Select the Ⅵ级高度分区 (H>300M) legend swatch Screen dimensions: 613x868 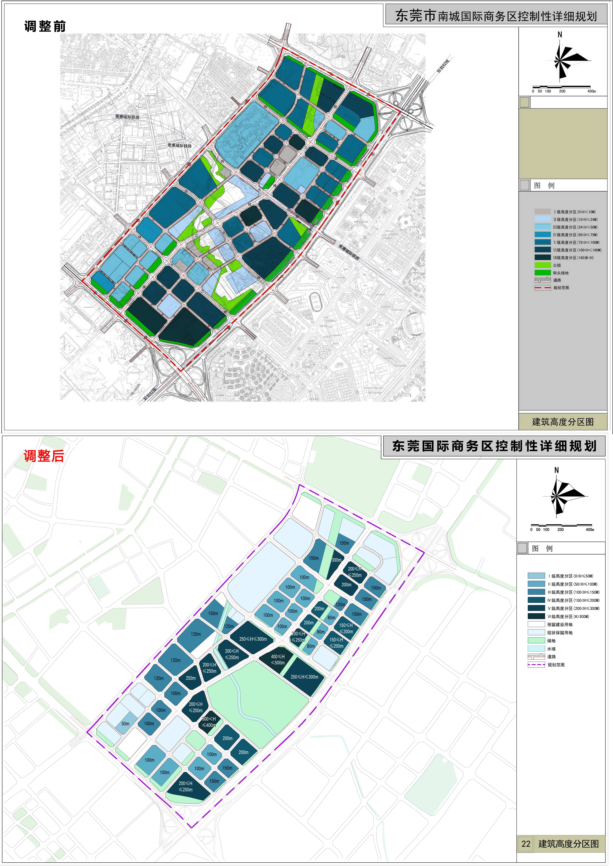(x=536, y=616)
